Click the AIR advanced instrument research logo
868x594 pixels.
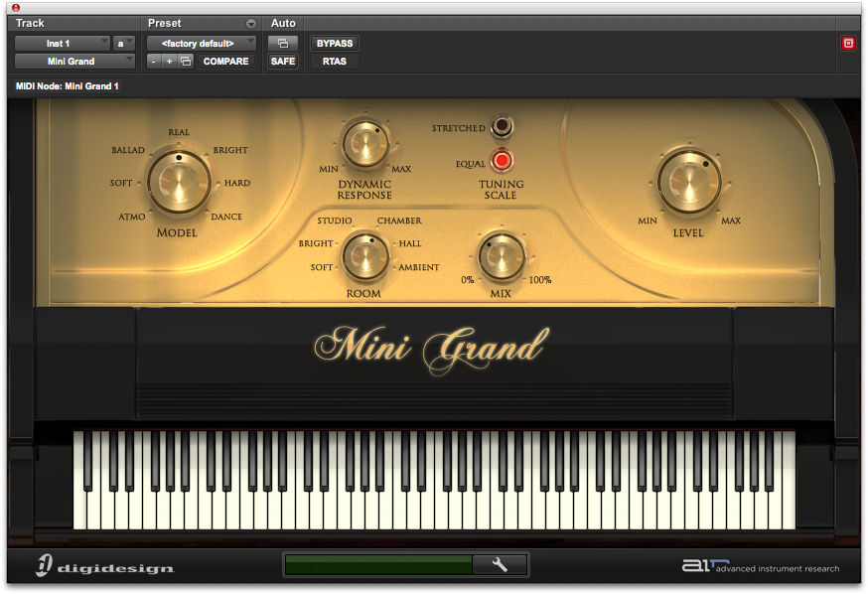761,566
